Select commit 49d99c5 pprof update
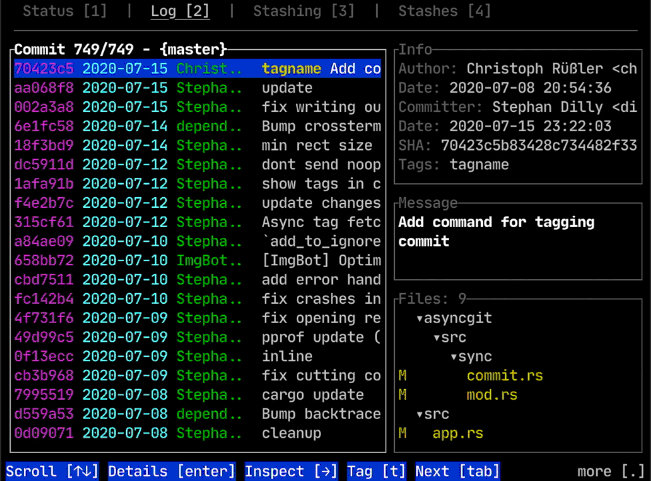Image resolution: width=651 pixels, height=481 pixels. click(x=197, y=337)
